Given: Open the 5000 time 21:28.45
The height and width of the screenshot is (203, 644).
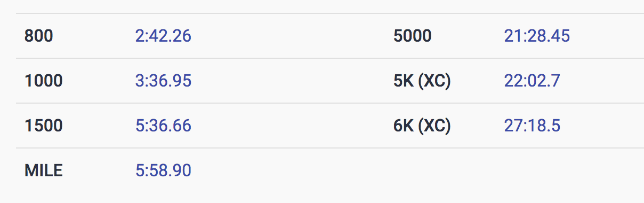Looking at the screenshot, I should click(537, 36).
